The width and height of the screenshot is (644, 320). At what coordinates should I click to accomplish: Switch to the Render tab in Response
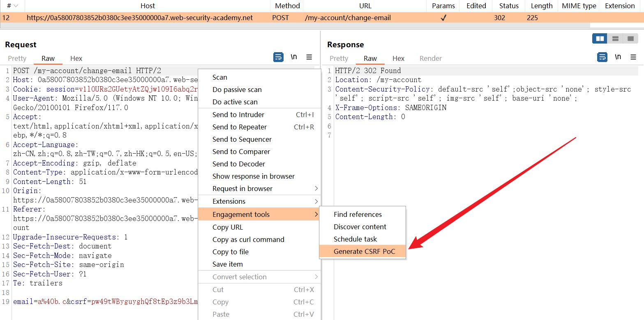tap(430, 58)
